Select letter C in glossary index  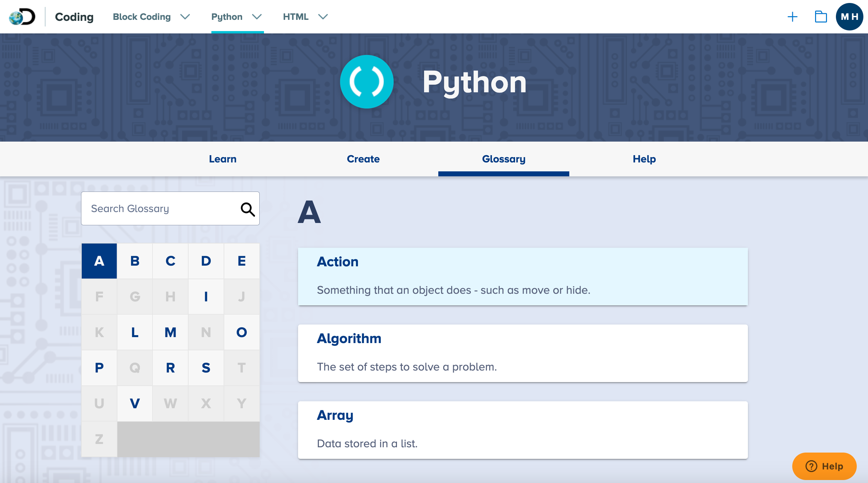[170, 261]
